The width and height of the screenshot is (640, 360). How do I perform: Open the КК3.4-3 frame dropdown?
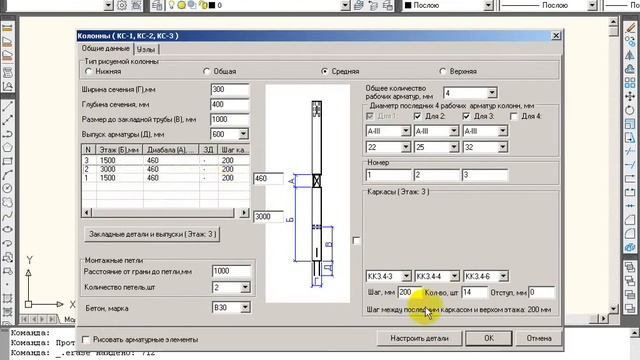pos(406,276)
